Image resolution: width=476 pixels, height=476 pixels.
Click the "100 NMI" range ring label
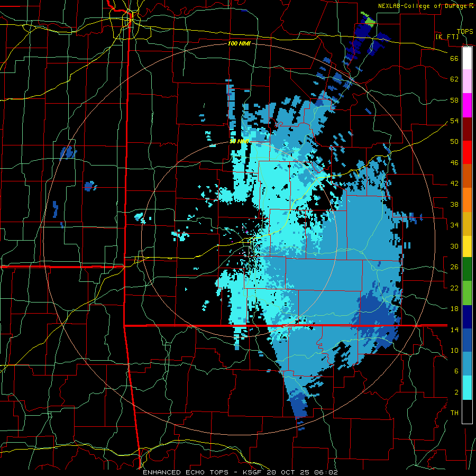(x=239, y=43)
